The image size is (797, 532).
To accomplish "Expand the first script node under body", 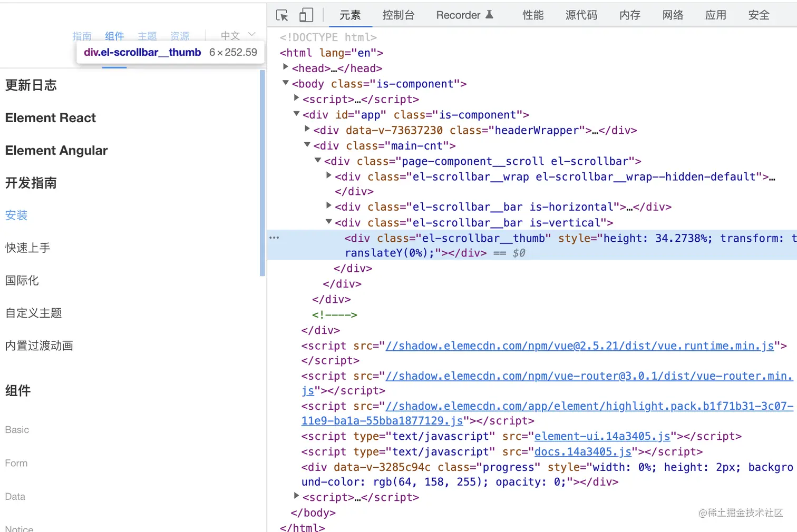I will (296, 98).
